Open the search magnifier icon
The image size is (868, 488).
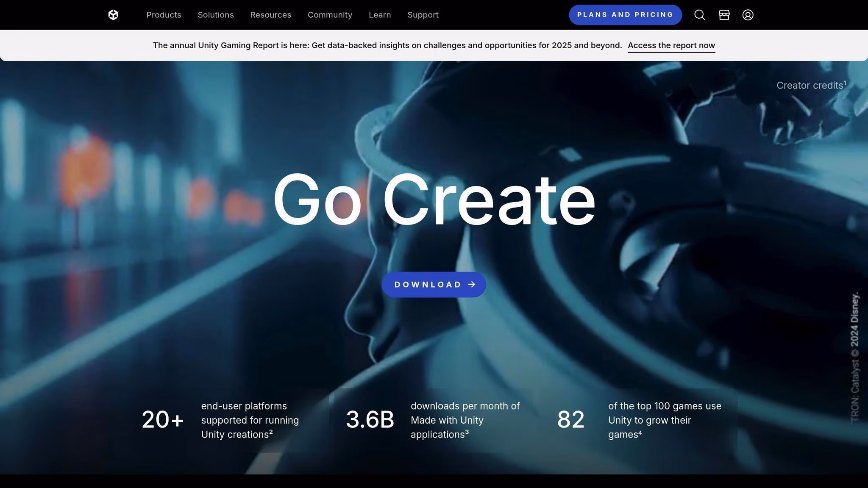(x=700, y=15)
